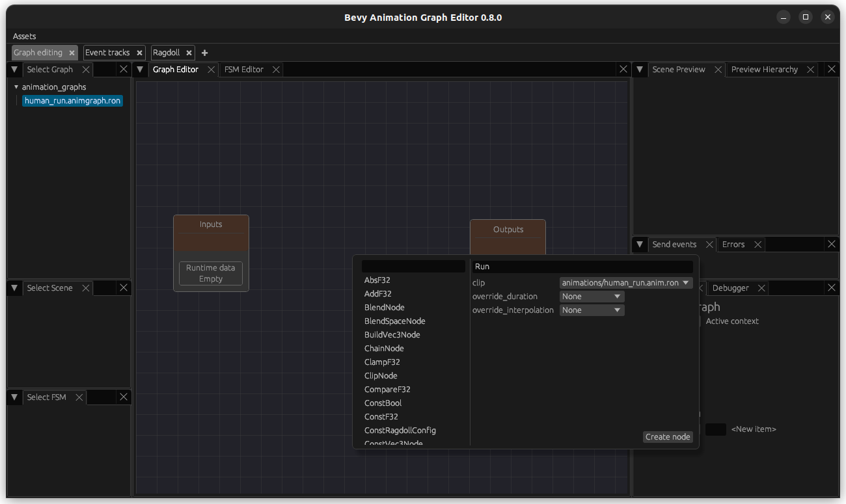
Task: Click the filter icon on Select Scene panel
Action: (14, 287)
